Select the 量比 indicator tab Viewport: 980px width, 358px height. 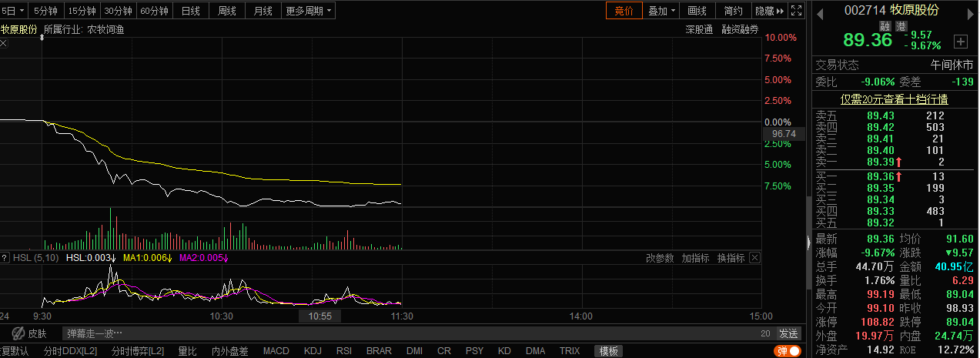pos(187,351)
